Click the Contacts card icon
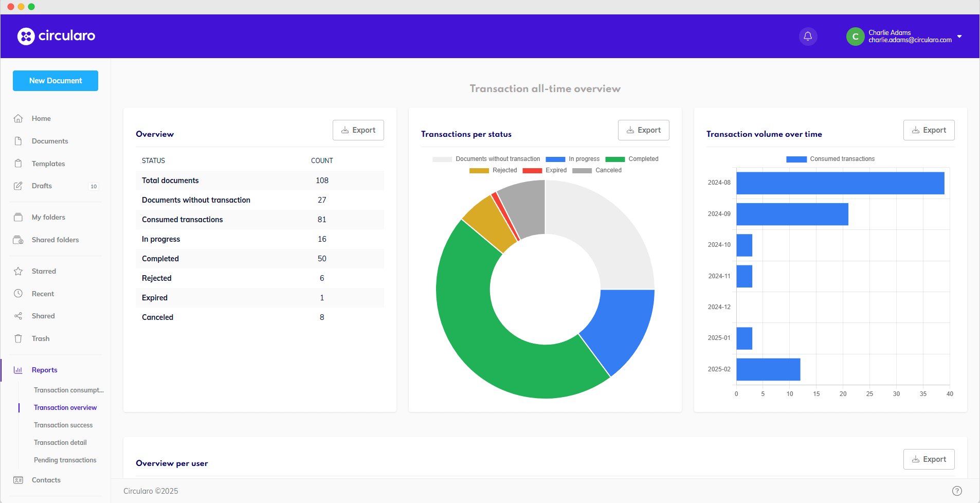 tap(18, 480)
